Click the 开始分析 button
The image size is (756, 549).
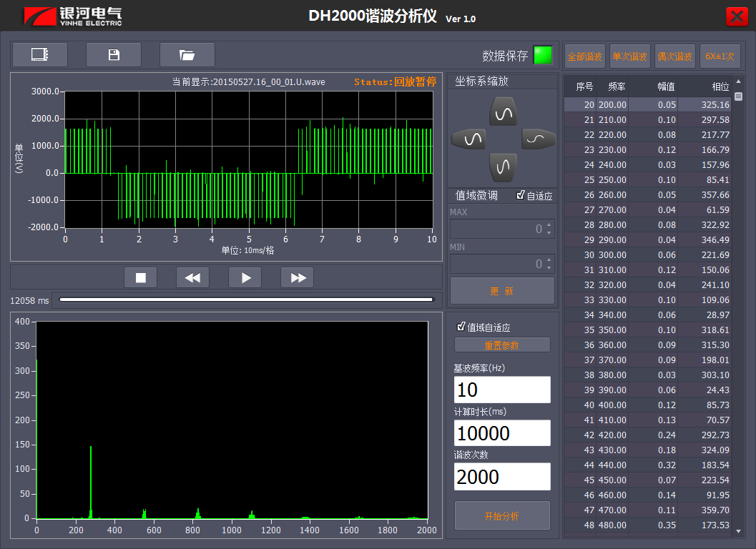[502, 515]
